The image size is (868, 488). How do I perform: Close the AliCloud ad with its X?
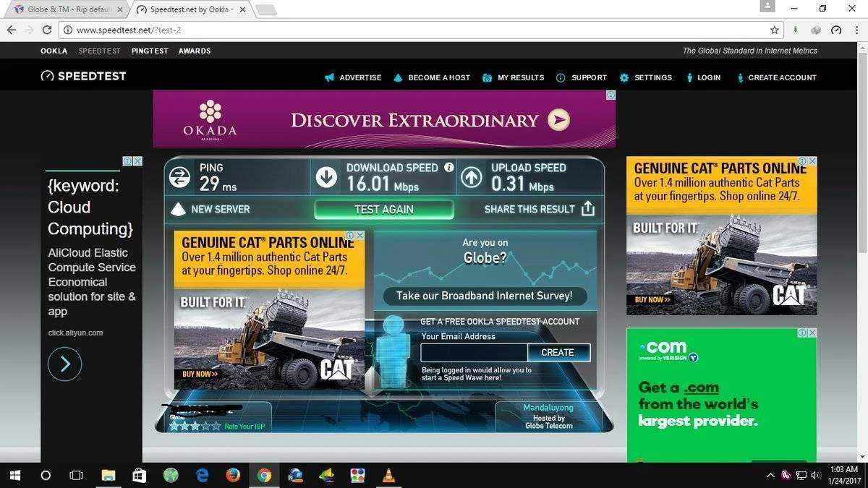tap(137, 161)
